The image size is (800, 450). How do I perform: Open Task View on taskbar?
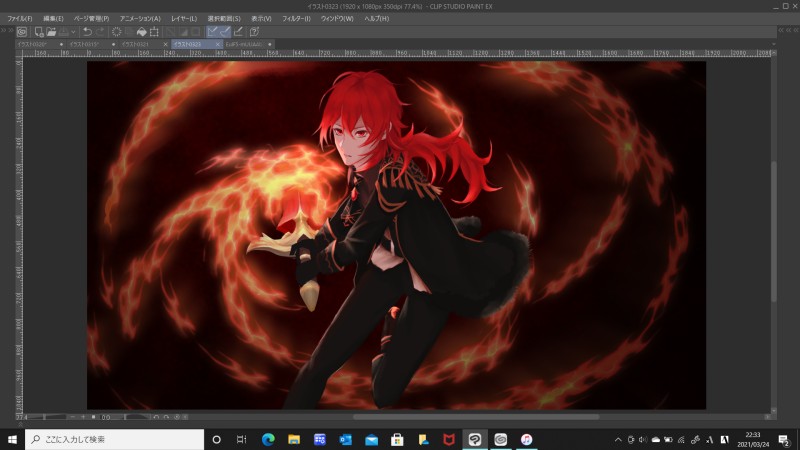[242, 439]
